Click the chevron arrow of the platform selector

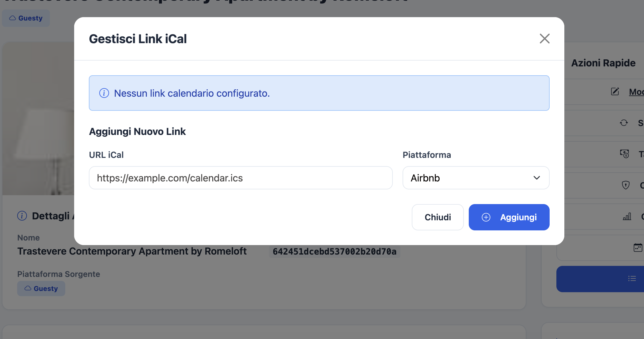tap(536, 178)
